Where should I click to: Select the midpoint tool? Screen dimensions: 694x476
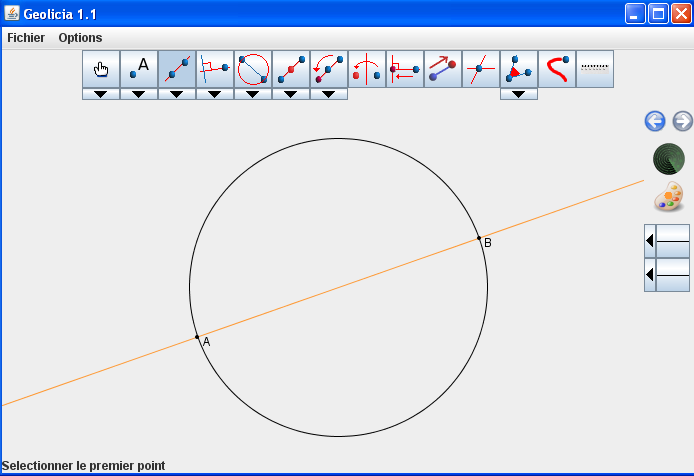point(291,69)
